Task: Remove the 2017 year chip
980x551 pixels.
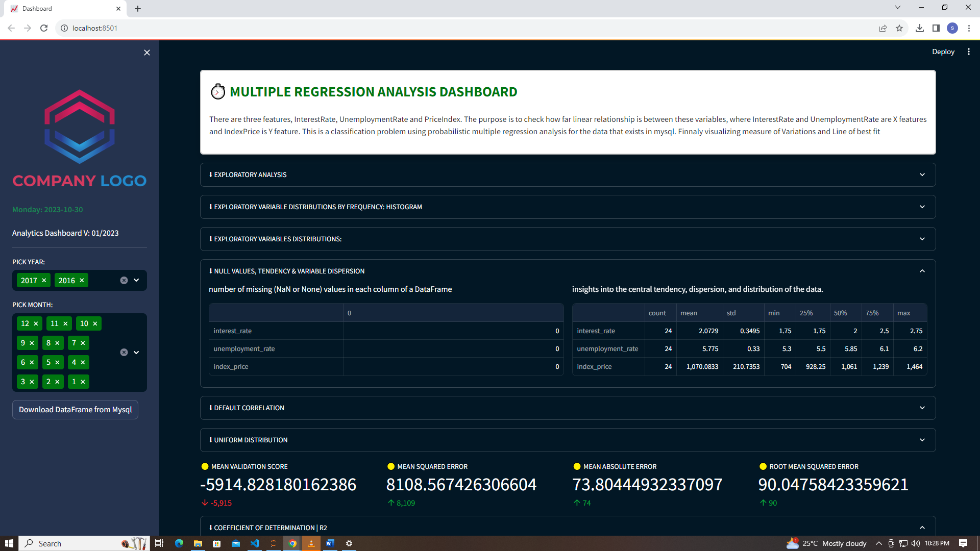Action: (x=44, y=280)
